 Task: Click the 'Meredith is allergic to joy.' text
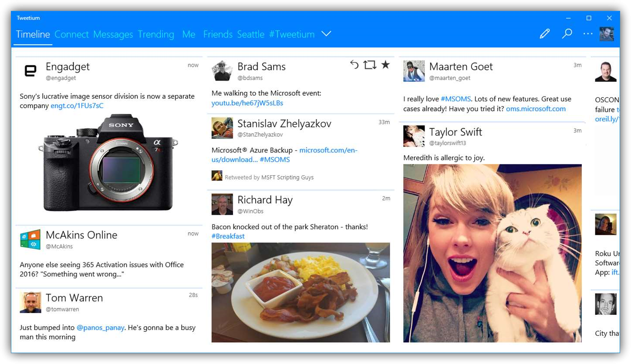444,157
